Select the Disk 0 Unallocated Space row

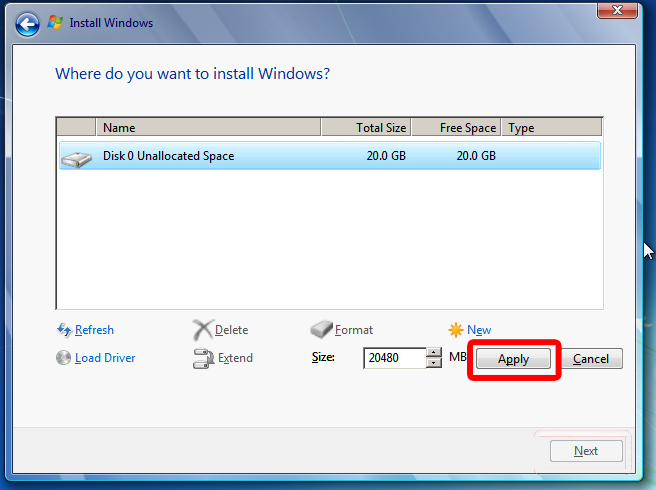330,156
